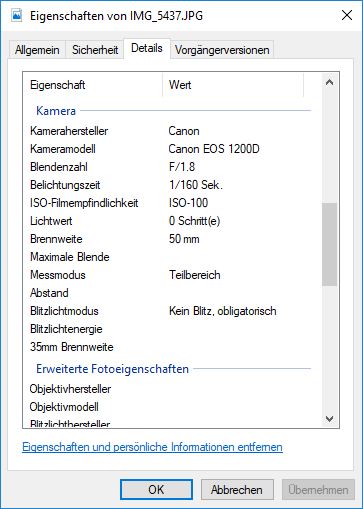Click the Erweiterte Fotoeigenschaften section heading
363x509 pixels.
112,369
